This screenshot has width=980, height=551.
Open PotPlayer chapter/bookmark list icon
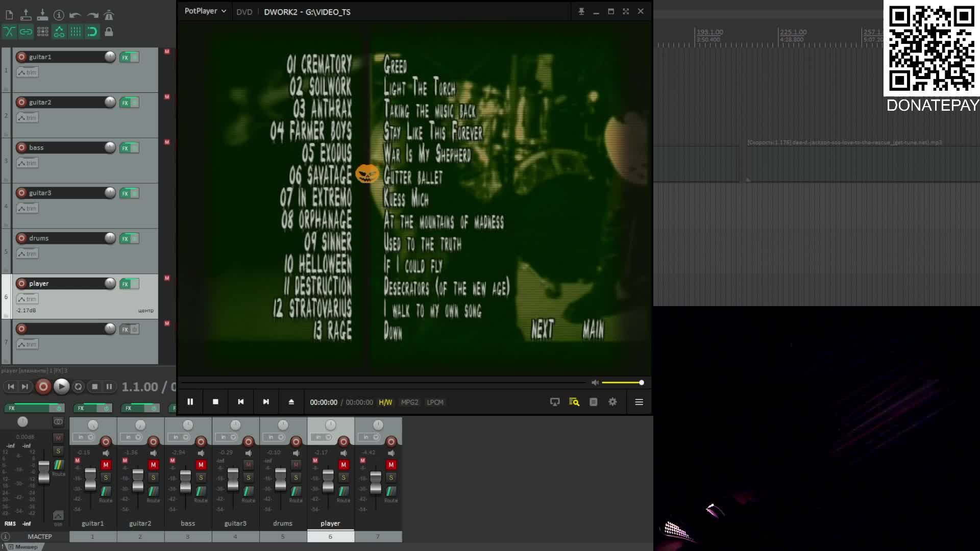click(x=593, y=402)
